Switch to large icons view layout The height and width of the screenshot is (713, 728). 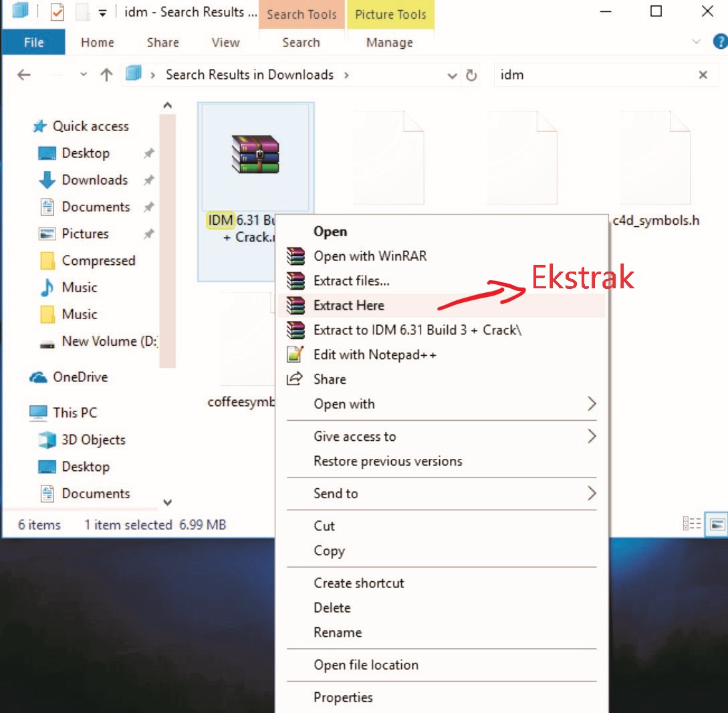pyautogui.click(x=717, y=524)
